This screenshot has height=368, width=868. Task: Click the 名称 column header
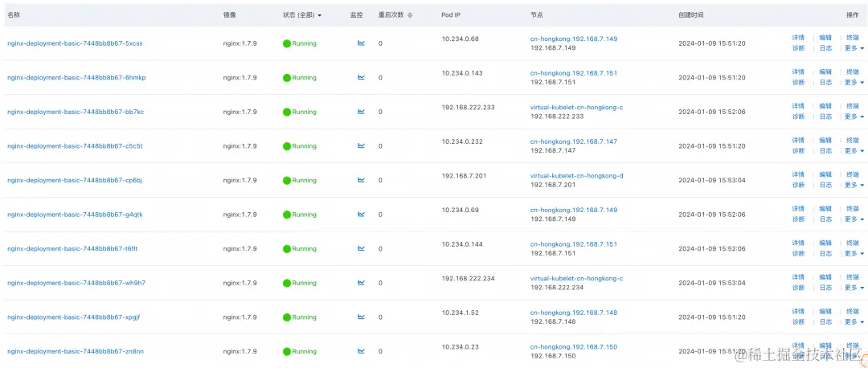tap(14, 15)
